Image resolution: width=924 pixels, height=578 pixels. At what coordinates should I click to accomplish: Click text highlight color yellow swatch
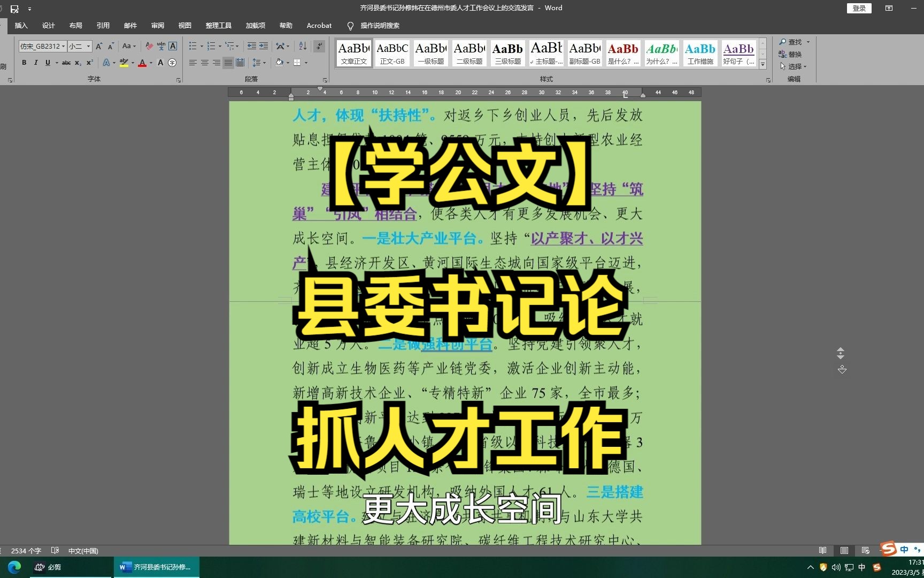[x=124, y=63]
